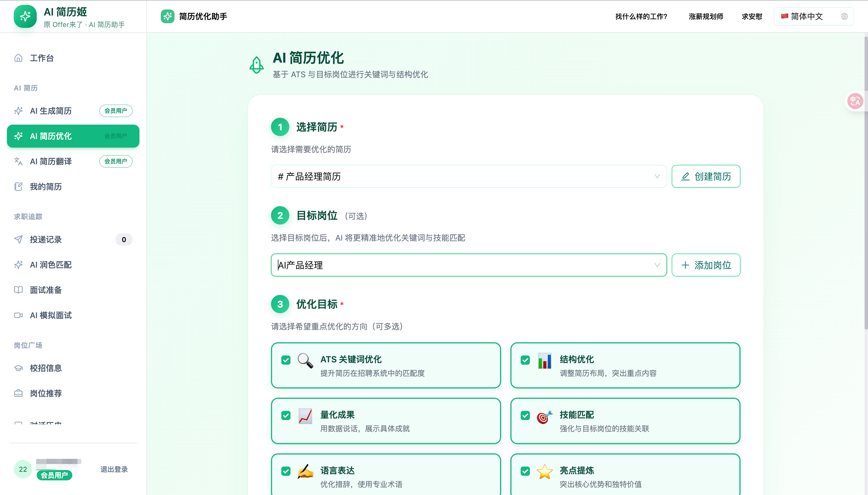The height and width of the screenshot is (495, 868).
Task: Click the AI 简历姬 logo icon
Action: click(25, 16)
